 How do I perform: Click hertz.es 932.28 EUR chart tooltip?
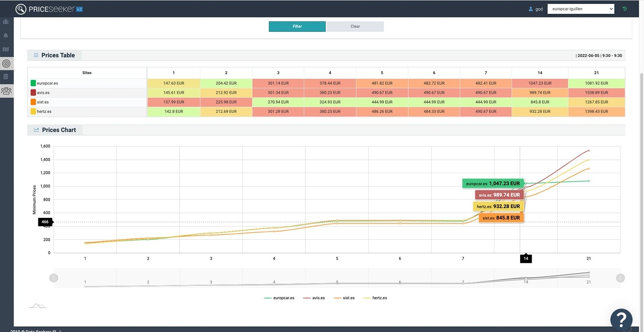[x=498, y=206]
